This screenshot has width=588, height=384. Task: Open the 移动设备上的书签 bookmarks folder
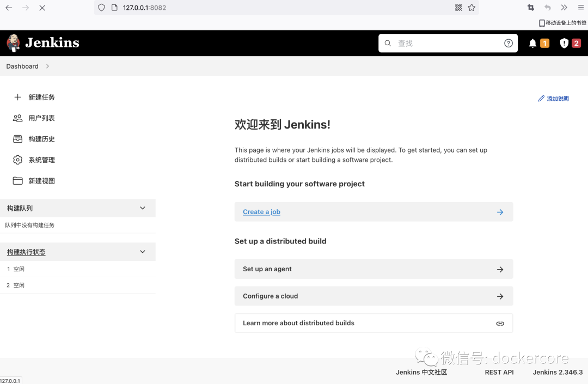562,23
